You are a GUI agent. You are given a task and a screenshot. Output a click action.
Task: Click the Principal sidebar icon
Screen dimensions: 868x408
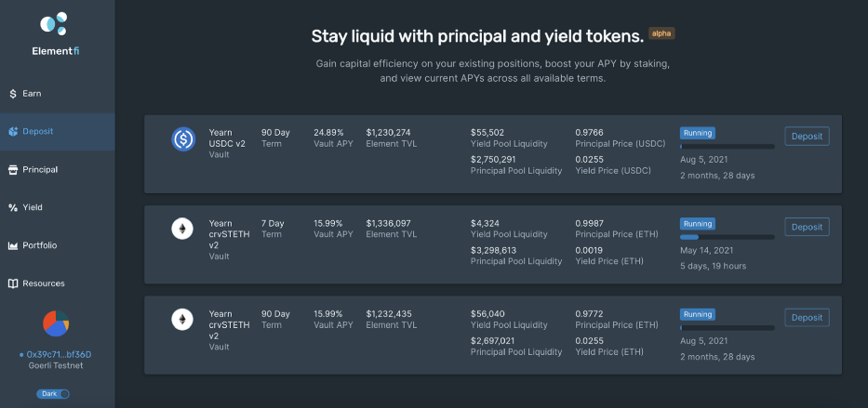(13, 170)
